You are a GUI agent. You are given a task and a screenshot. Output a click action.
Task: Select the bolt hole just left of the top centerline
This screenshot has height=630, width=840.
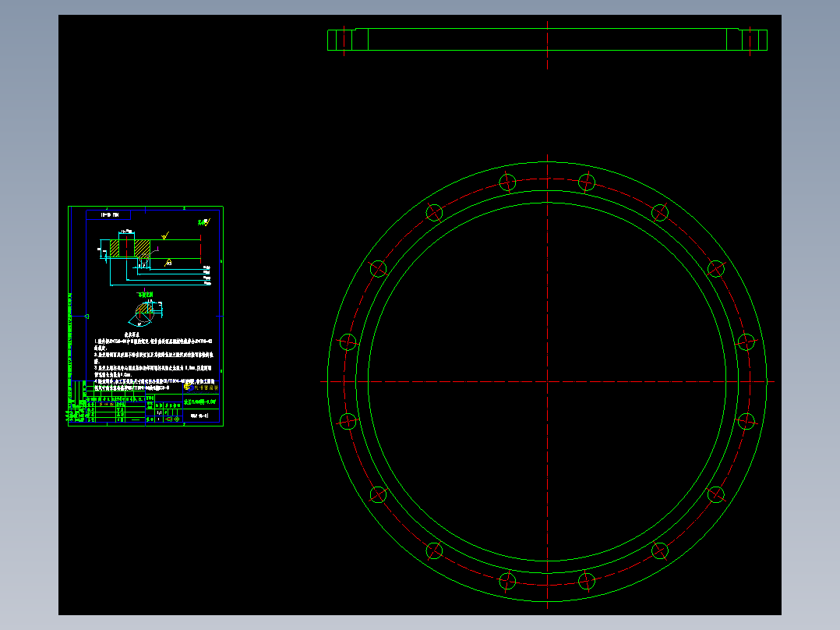coord(507,182)
